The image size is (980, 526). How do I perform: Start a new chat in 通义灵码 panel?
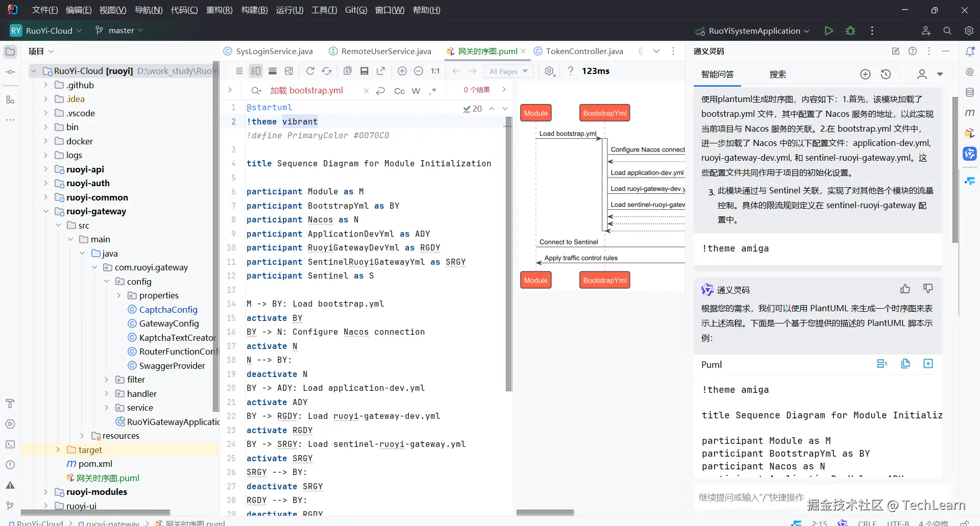(x=865, y=74)
